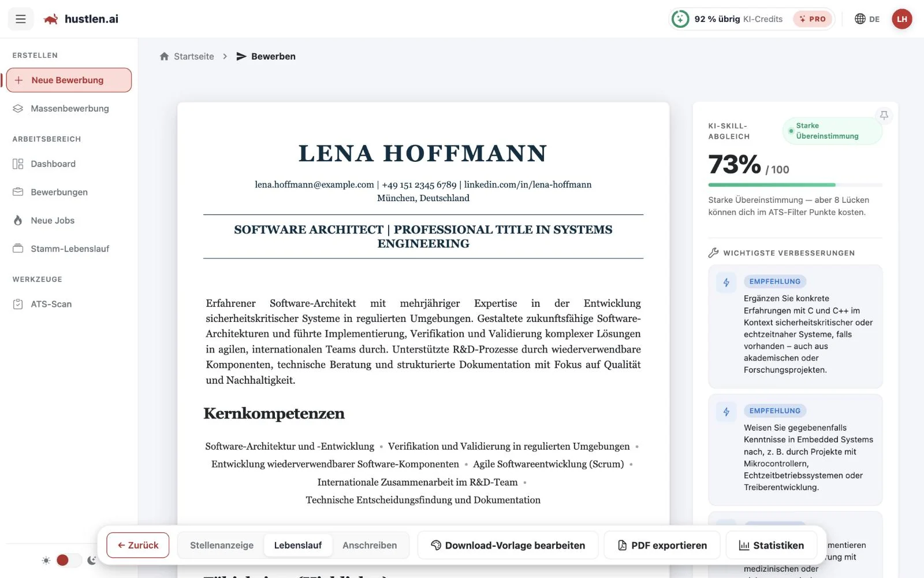Viewport: 924px width, 578px height.
Task: Click the wrench icon by Wichtigste Verbesserungen
Action: point(713,253)
